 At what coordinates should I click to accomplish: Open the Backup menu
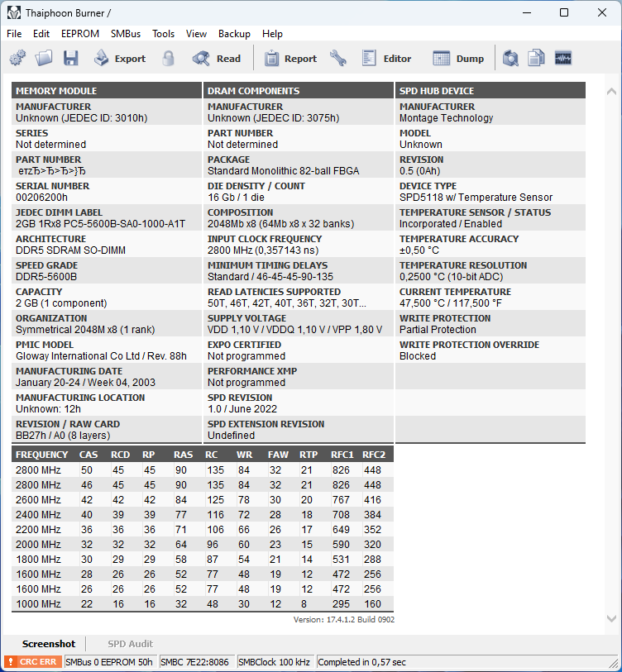point(234,34)
